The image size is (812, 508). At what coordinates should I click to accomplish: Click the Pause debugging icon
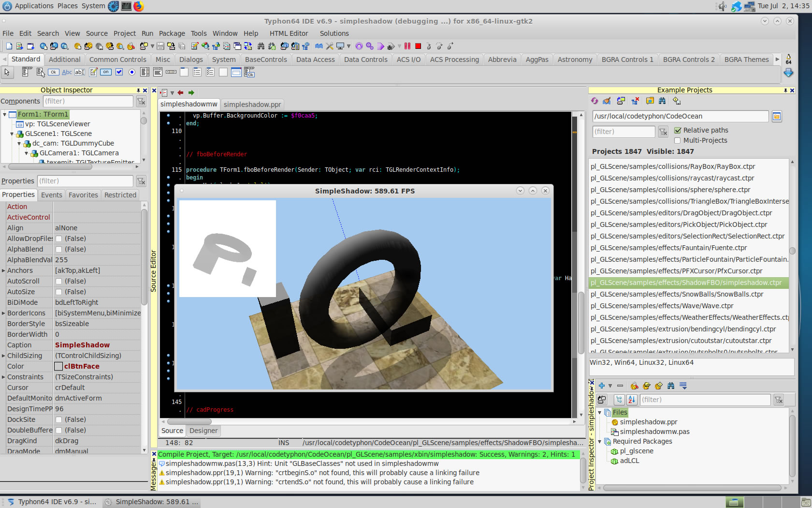pyautogui.click(x=407, y=46)
